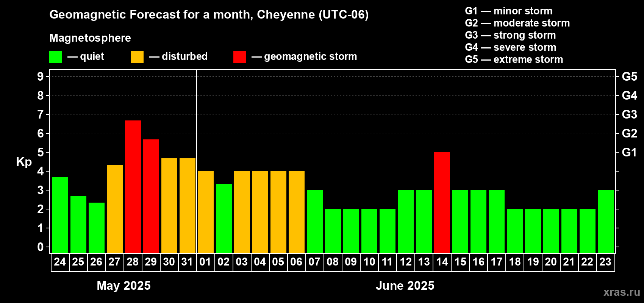Click the orange disturbed legend swatch
The width and height of the screenshot is (644, 303).
pos(137,57)
